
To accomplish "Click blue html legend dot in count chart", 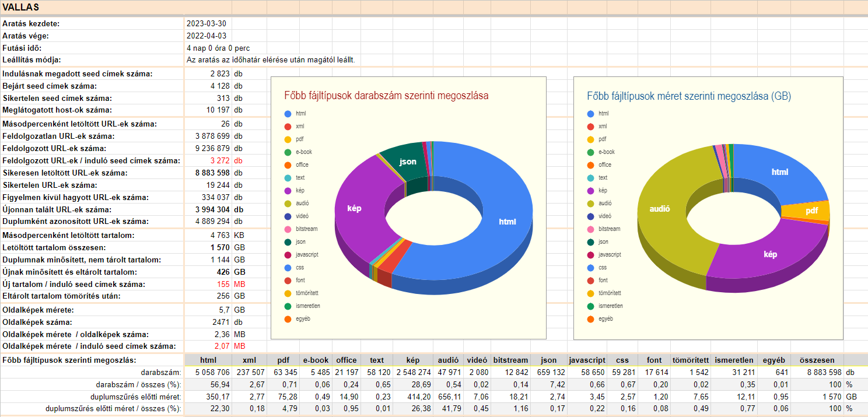I will 288,114.
